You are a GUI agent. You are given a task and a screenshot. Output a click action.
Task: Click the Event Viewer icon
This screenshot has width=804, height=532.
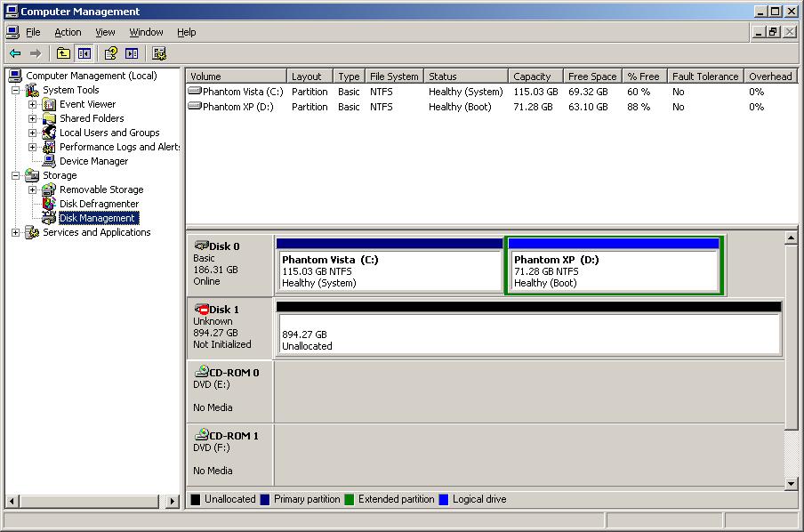point(49,105)
